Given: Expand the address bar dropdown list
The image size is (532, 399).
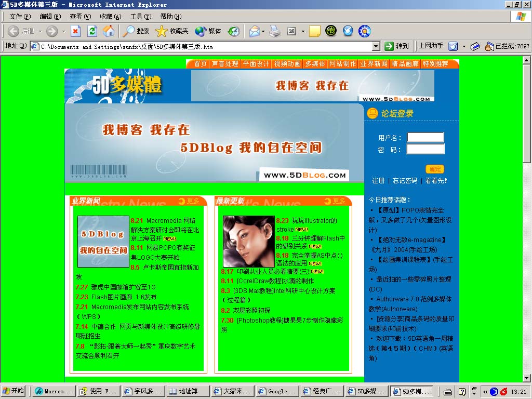Looking at the screenshot, I should coord(376,46).
